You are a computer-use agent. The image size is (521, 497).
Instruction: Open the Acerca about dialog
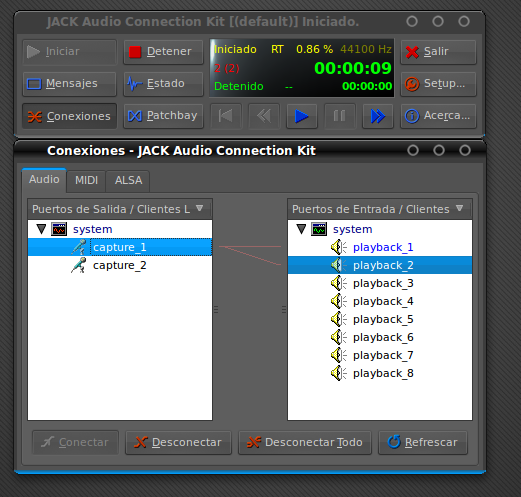click(438, 116)
